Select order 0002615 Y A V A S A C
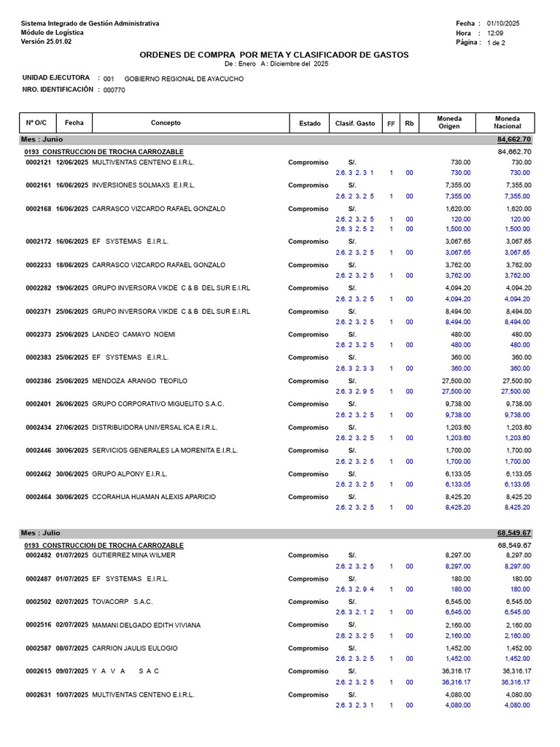 click(x=93, y=671)
